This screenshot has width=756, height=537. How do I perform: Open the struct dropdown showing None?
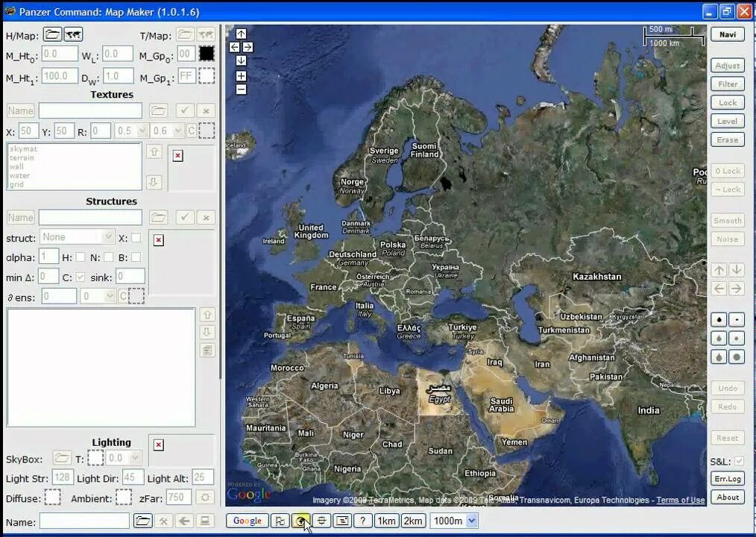(77, 237)
